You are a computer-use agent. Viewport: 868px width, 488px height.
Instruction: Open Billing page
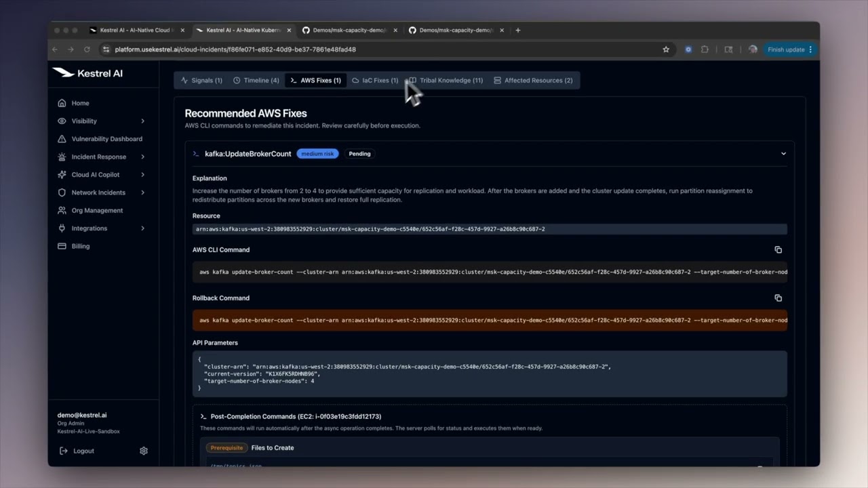pyautogui.click(x=80, y=246)
